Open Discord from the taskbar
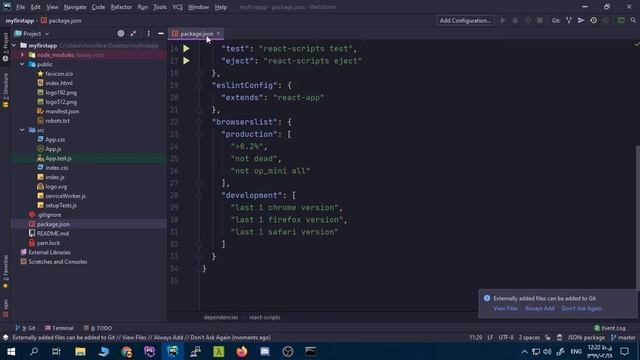Screen dimensions: 640x360 coord(264,351)
